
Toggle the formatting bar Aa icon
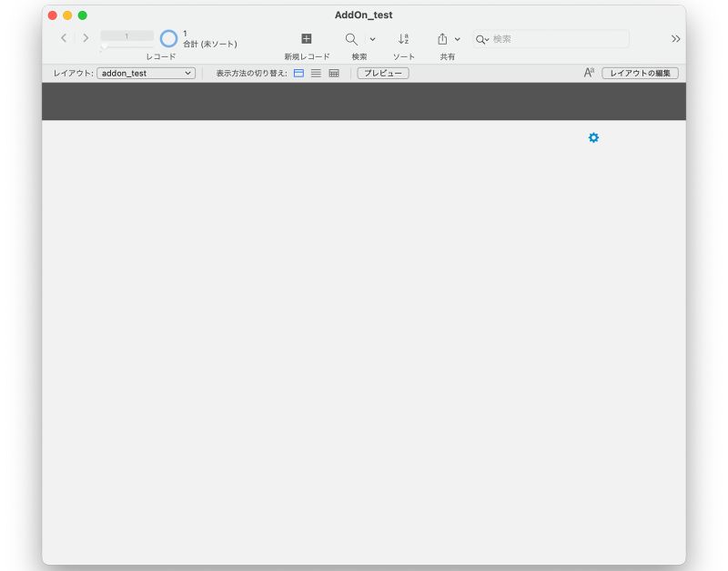[589, 73]
